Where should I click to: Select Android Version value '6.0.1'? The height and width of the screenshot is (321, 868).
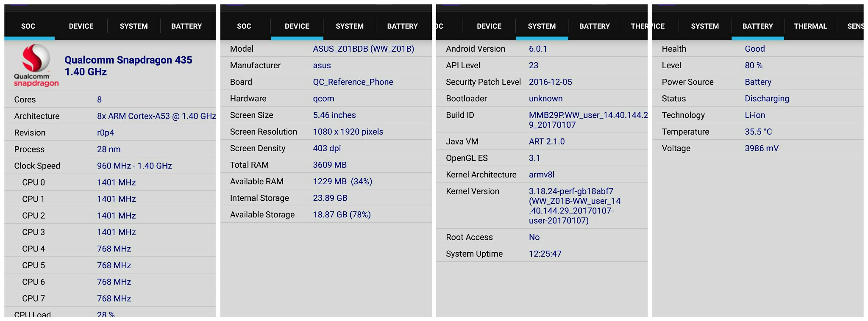538,49
